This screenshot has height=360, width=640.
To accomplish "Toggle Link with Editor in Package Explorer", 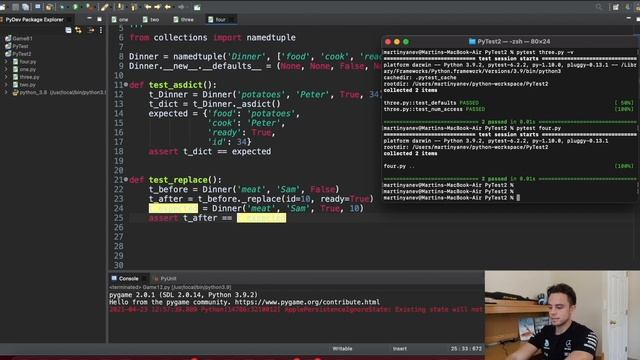I will point(78,30).
